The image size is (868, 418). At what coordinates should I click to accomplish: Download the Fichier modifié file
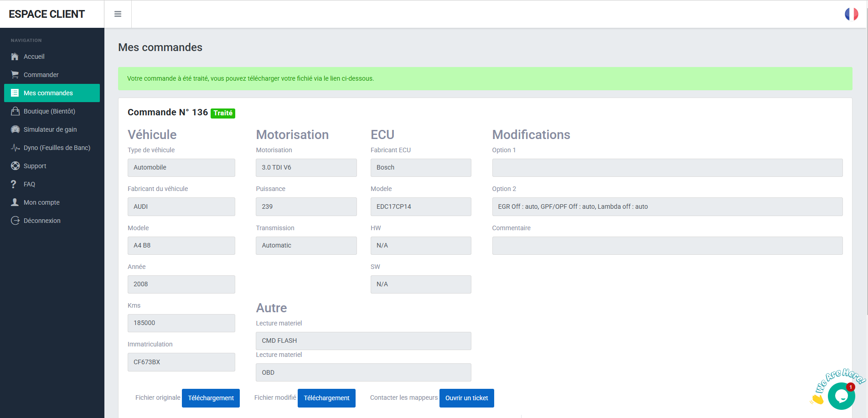click(326, 398)
